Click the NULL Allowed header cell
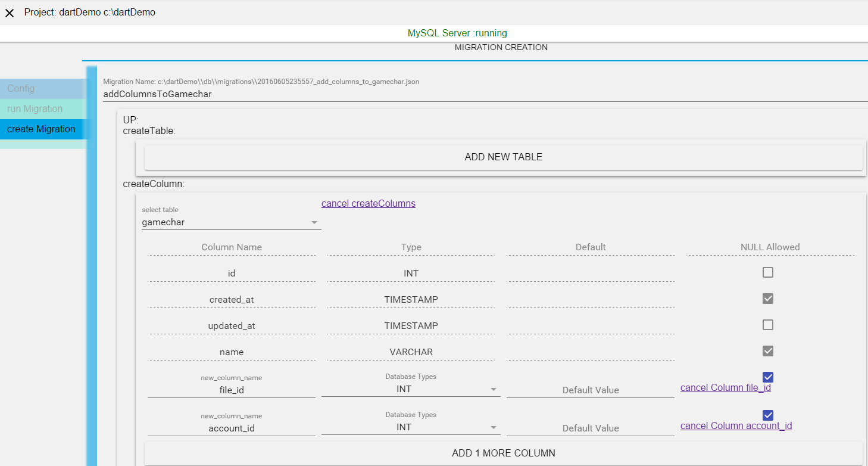Viewport: 868px width, 466px height. point(770,247)
